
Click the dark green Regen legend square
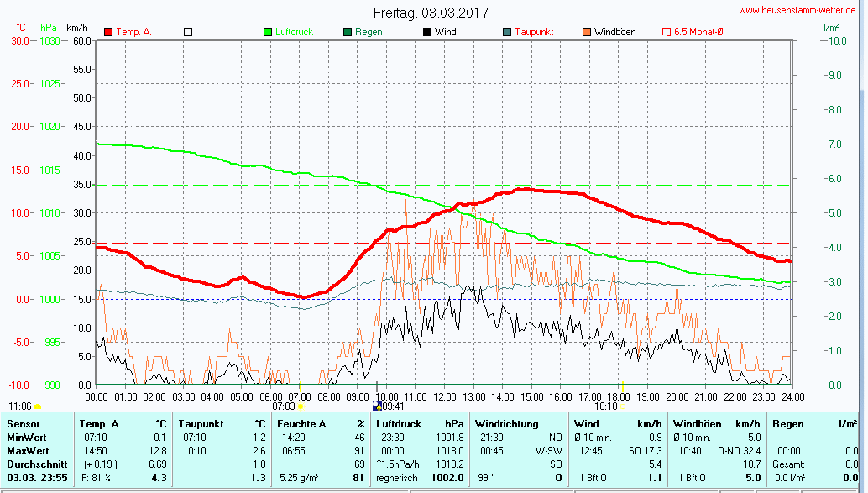click(348, 32)
